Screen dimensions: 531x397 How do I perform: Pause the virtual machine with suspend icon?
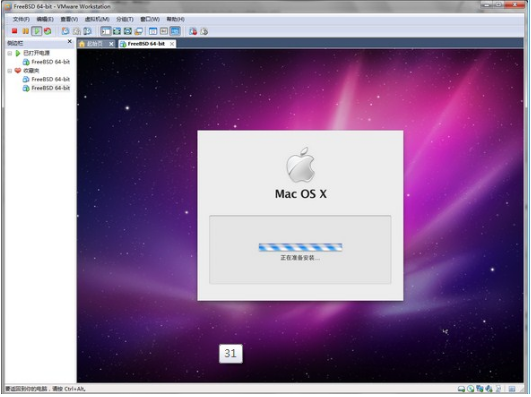coord(25,31)
